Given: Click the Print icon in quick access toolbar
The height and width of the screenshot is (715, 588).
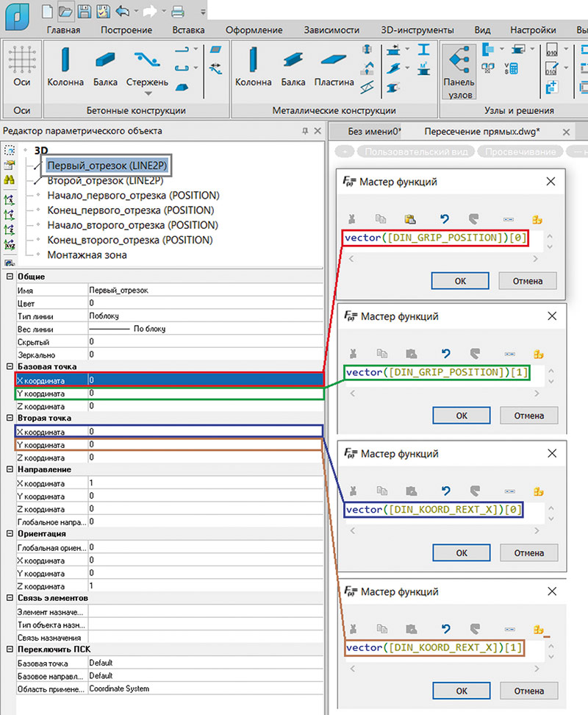Looking at the screenshot, I should point(177,11).
